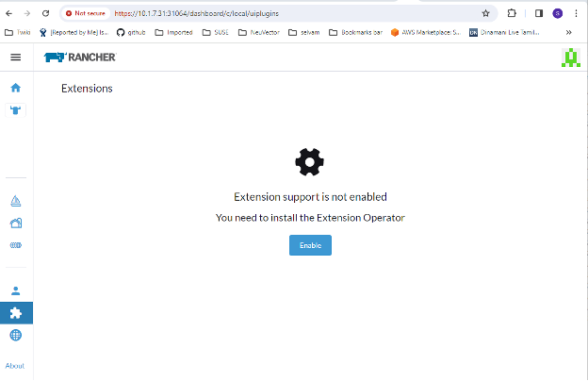Expand the hidden bookmarks overflow chevron
588x381 pixels.
(x=568, y=31)
